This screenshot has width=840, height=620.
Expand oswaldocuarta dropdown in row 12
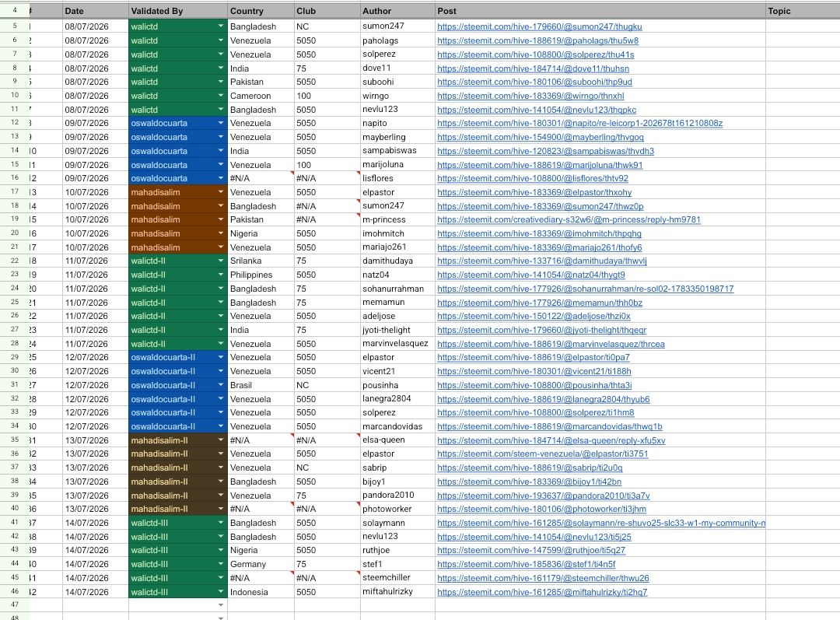(x=221, y=123)
